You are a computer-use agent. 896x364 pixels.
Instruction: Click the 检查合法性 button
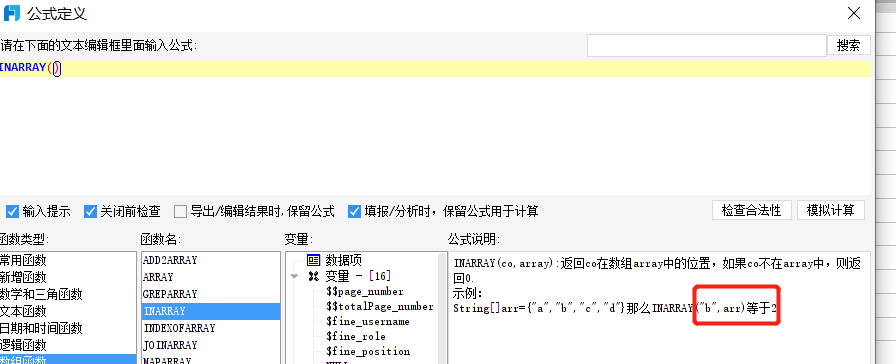coord(751,210)
